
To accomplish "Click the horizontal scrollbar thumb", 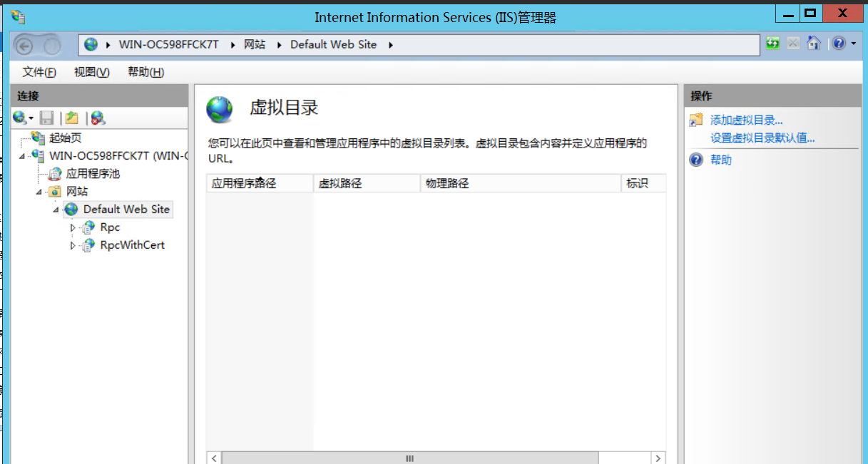I will pos(410,458).
